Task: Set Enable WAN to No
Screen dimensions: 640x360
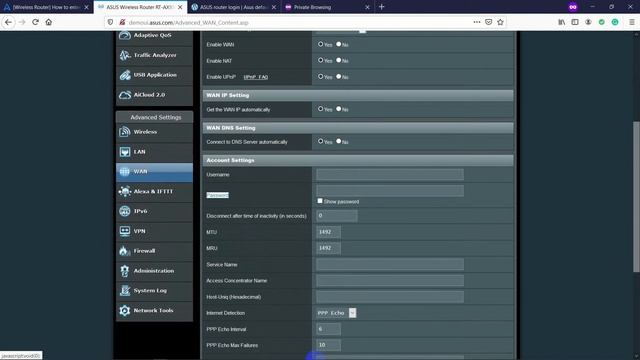Action: point(339,44)
